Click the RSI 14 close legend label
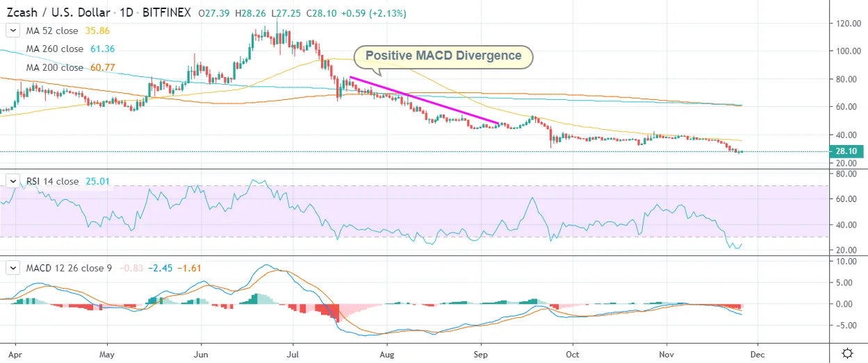This screenshot has width=868, height=363. [x=52, y=181]
